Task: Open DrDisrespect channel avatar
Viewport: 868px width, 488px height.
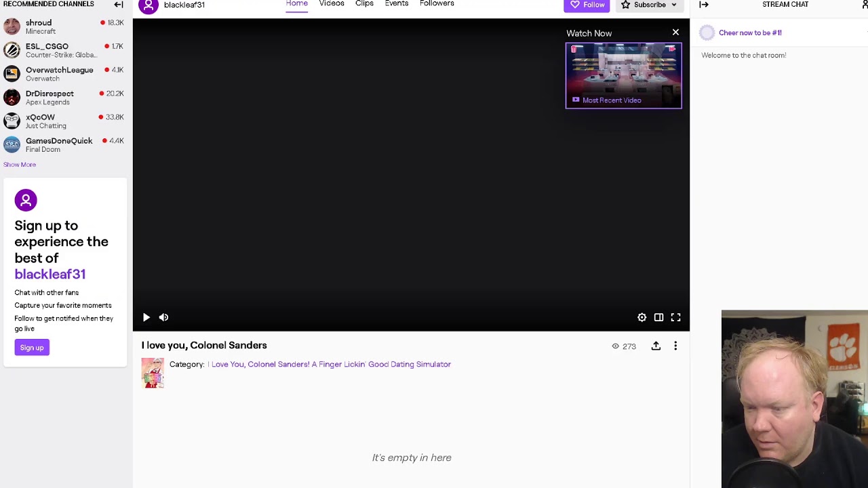Action: click(x=12, y=98)
